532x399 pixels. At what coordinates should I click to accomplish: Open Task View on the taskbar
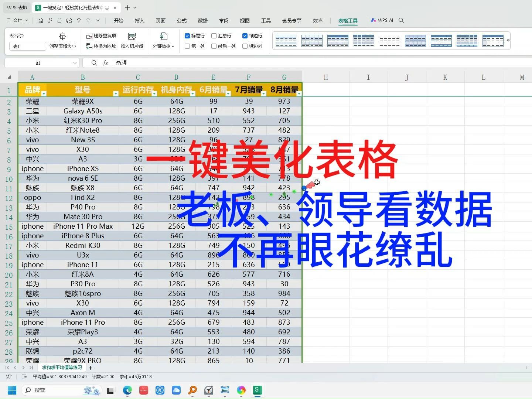(x=110, y=391)
